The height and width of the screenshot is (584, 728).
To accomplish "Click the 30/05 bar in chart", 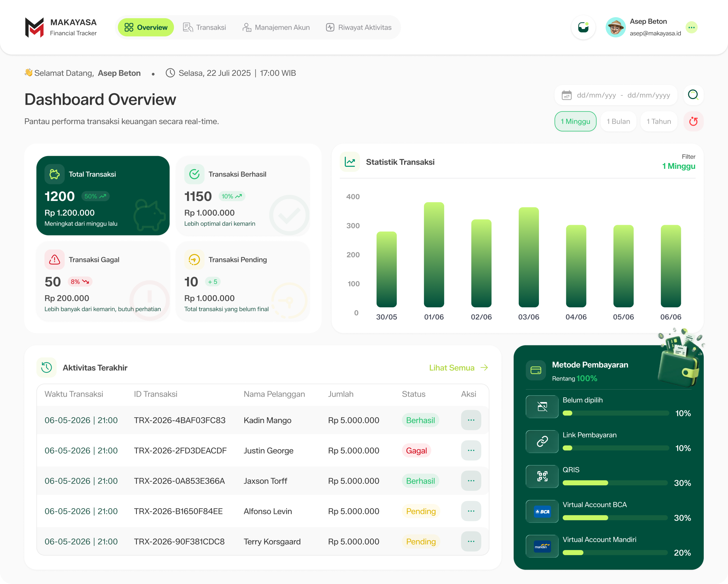I will (x=387, y=269).
